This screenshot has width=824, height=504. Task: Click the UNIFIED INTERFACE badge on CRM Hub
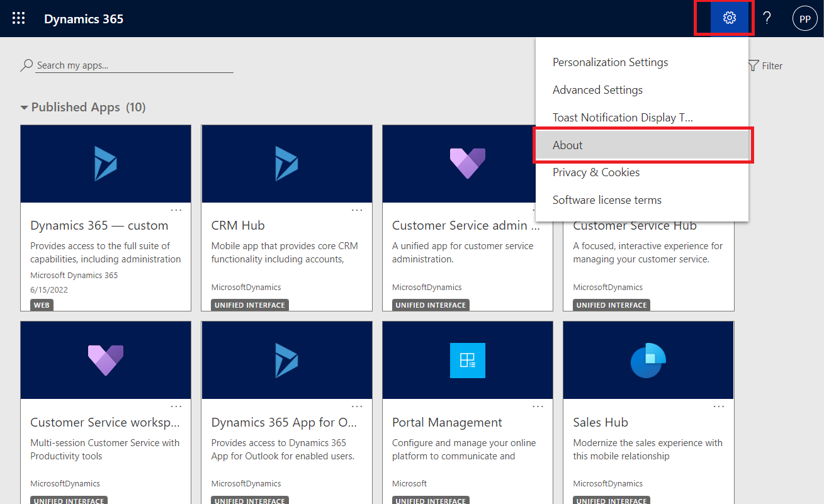(x=250, y=305)
